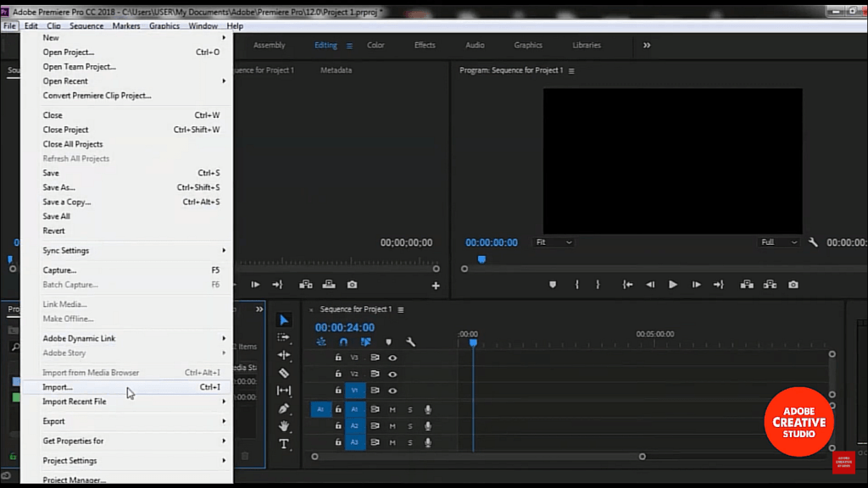This screenshot has width=868, height=488.
Task: Select the Selection arrow tool
Action: [x=283, y=319]
